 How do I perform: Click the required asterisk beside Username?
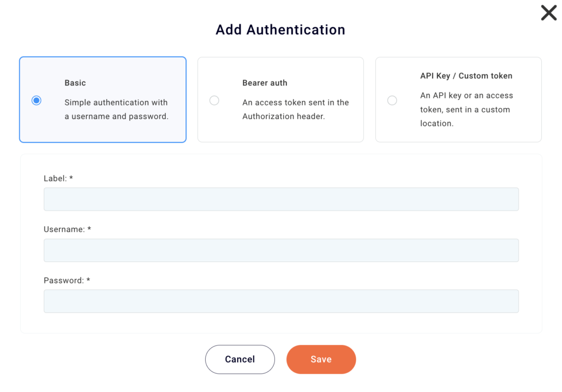(89, 229)
